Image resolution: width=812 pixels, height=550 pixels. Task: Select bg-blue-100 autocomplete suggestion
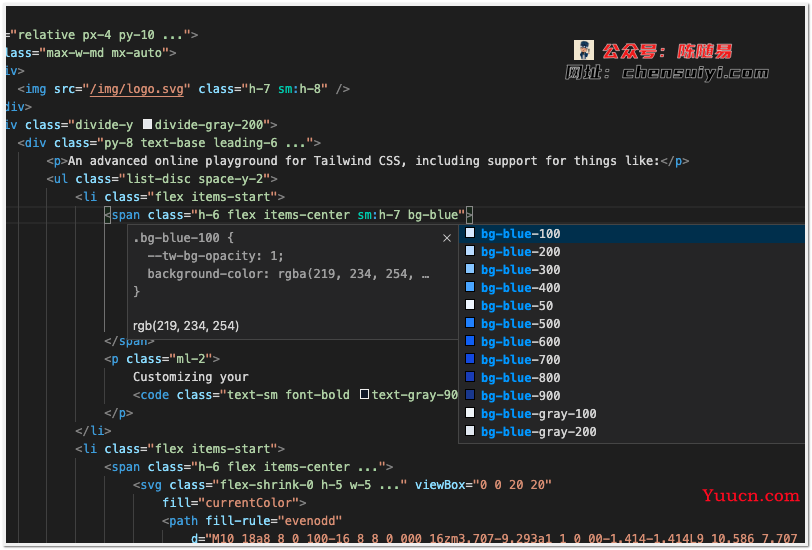click(631, 234)
